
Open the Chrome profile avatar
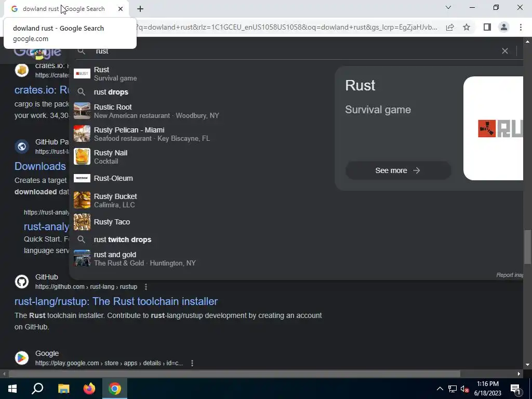tap(504, 27)
